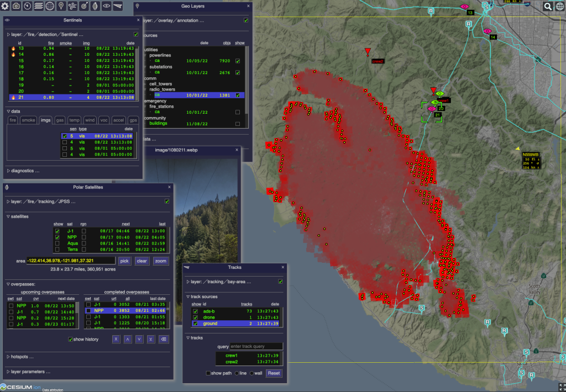
Task: Click the up arrow overpass history button
Action: 128,340
